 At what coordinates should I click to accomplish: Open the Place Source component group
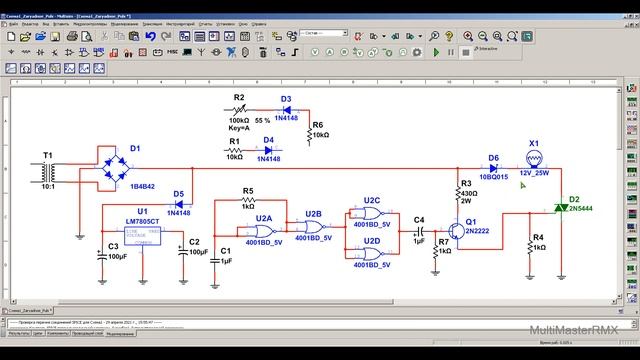[11, 52]
